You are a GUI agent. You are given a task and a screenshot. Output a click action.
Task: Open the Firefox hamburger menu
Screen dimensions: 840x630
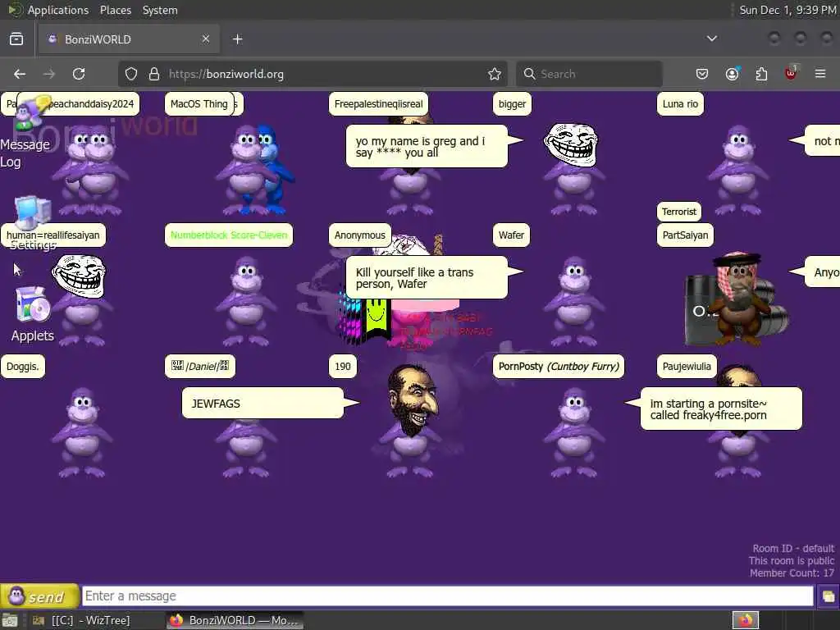coord(820,74)
